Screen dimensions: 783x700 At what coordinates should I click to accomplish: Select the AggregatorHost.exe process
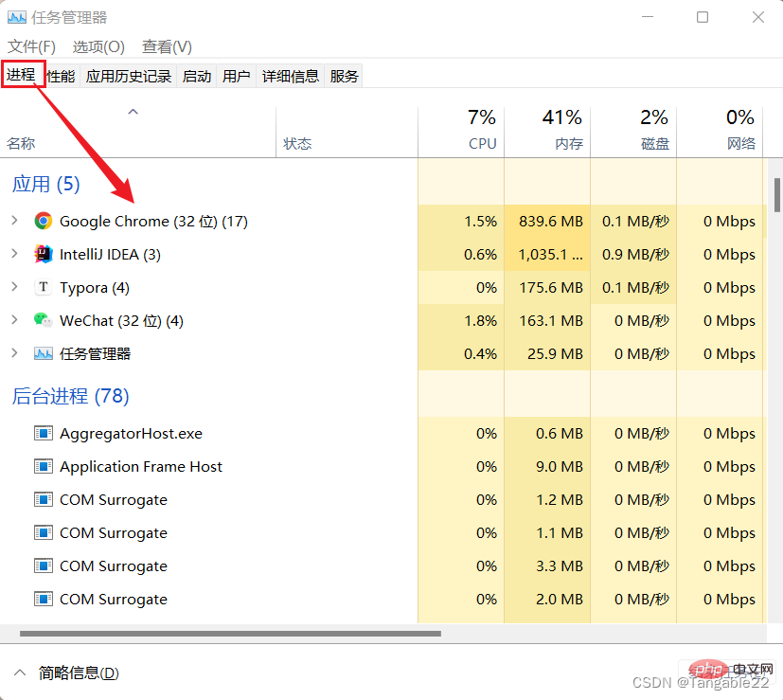coord(382,433)
